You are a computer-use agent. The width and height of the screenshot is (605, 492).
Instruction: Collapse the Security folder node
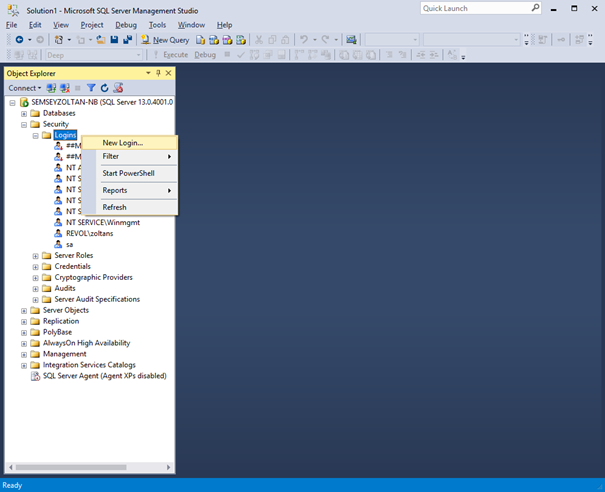pos(24,124)
